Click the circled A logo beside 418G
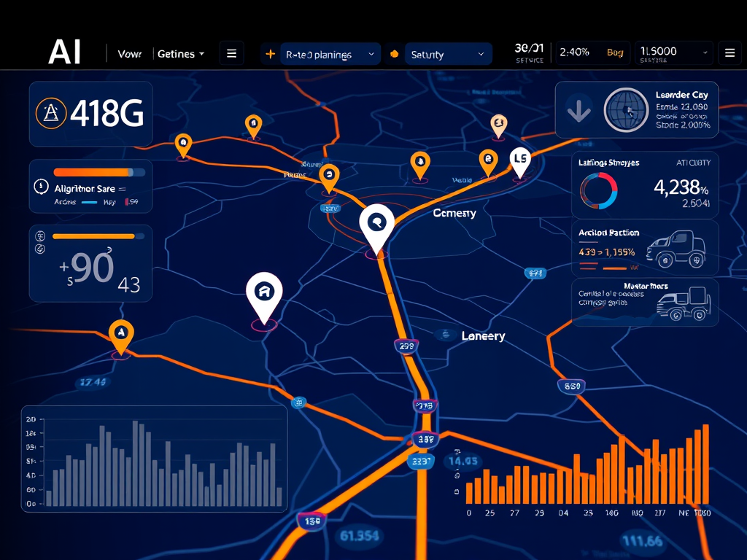The width and height of the screenshot is (747, 560). click(50, 113)
